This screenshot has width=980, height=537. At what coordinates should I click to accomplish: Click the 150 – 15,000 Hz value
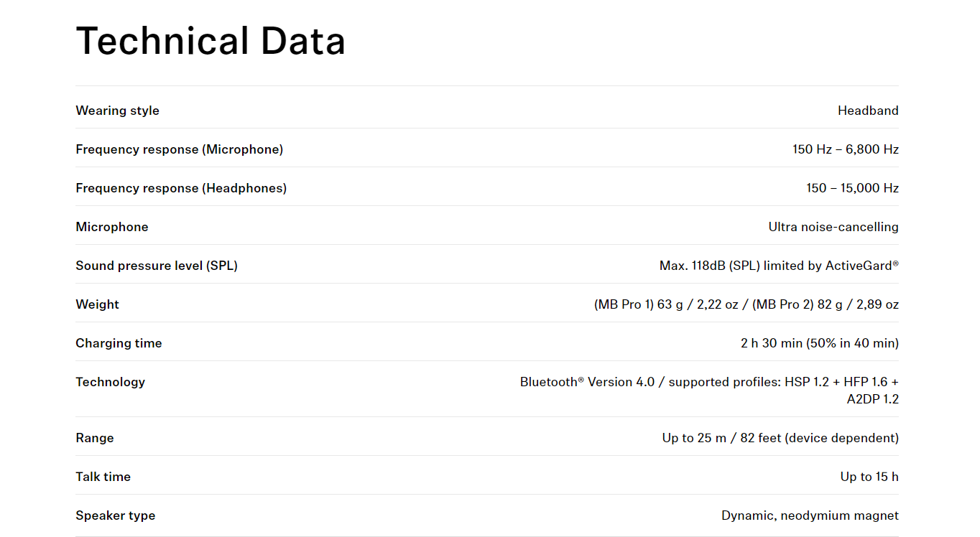(851, 188)
